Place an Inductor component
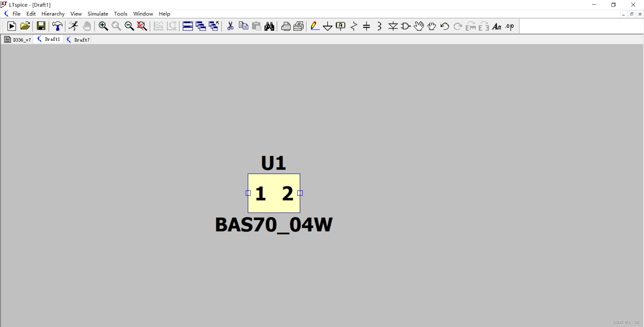Viewport: 644px width, 327px height. [380, 26]
